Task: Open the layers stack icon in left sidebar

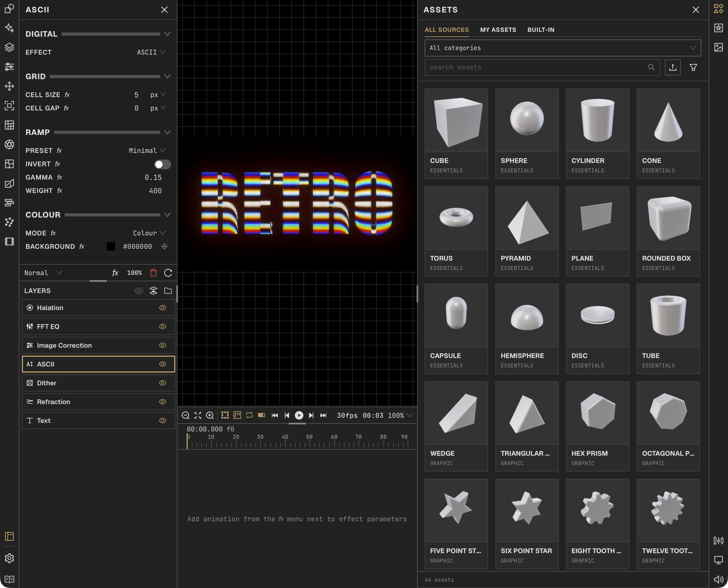Action: 9,47
